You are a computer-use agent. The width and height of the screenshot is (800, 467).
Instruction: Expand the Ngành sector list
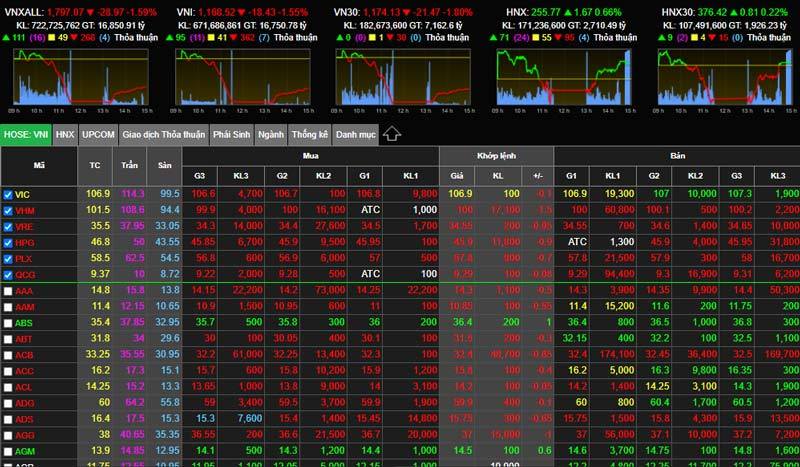coord(270,134)
